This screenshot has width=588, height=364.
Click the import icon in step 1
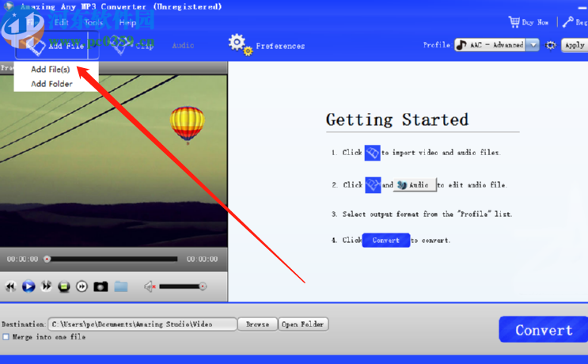[x=373, y=153]
